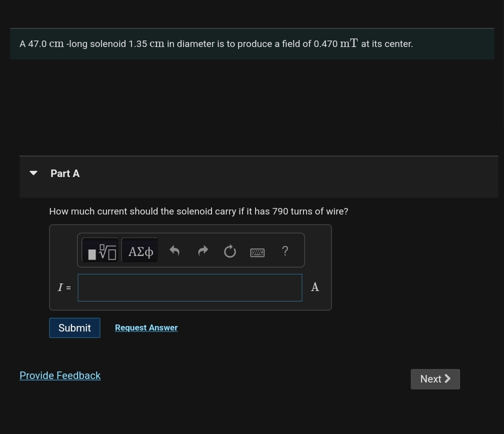Click the Part A heading
The image size is (504, 434).
tap(65, 173)
